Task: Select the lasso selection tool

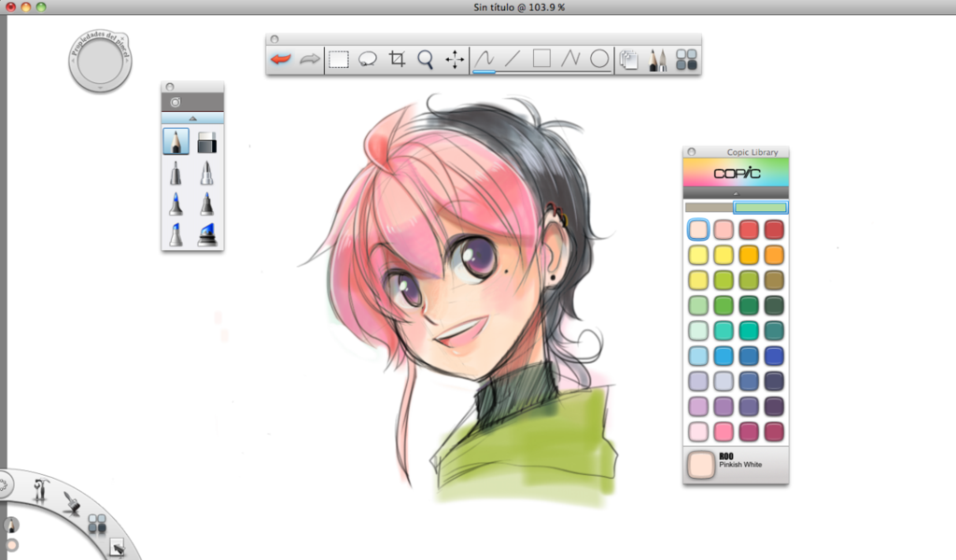Action: coord(368,59)
